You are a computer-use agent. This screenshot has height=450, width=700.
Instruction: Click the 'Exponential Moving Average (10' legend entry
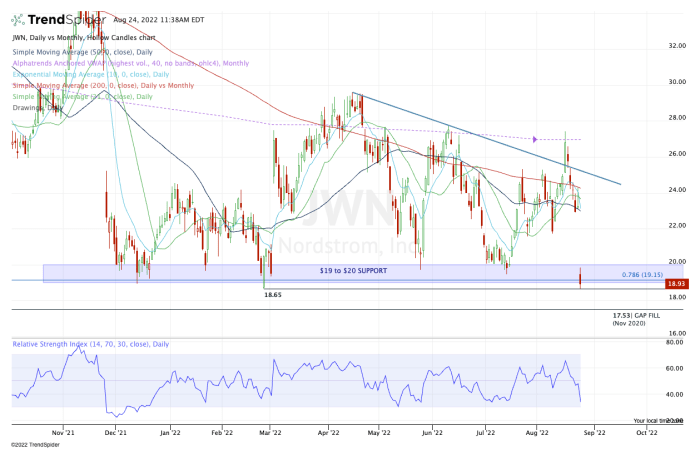91,75
